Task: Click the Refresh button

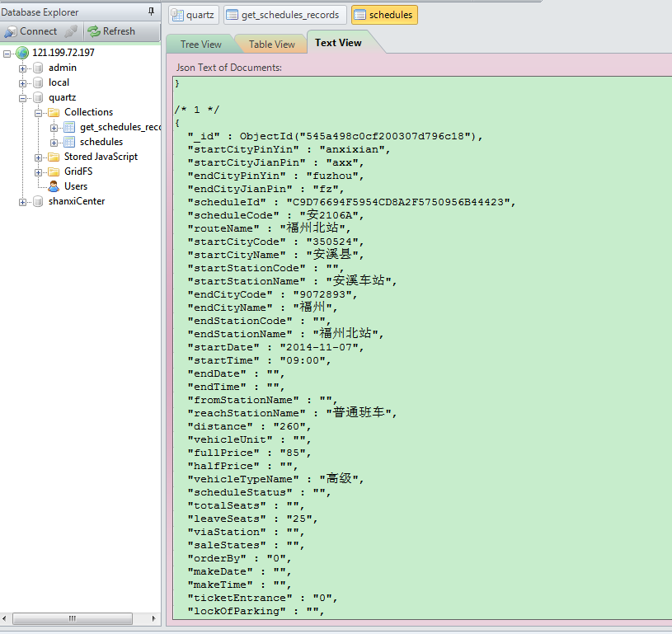Action: (111, 31)
